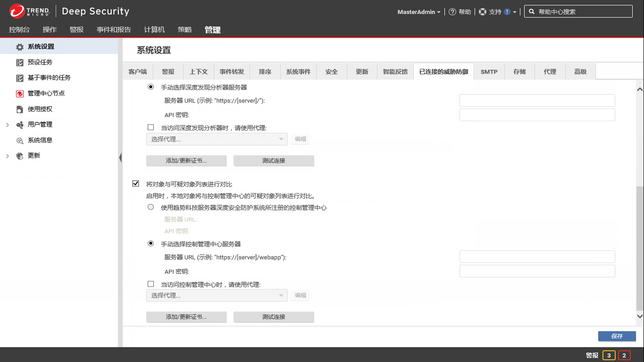Click the 系统设置 gear icon in sidebar
The image size is (644, 362).
(x=19, y=47)
